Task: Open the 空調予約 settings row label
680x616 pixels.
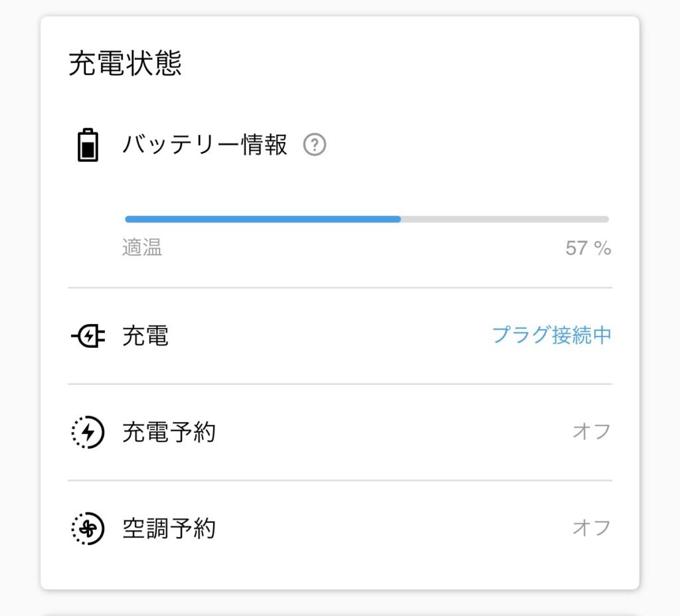Action: pos(169,529)
